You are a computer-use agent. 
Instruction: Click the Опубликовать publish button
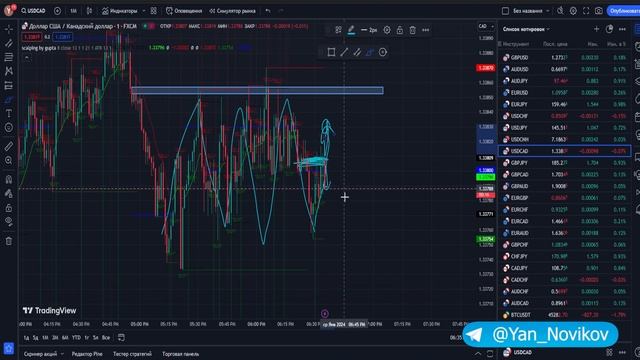(624, 11)
